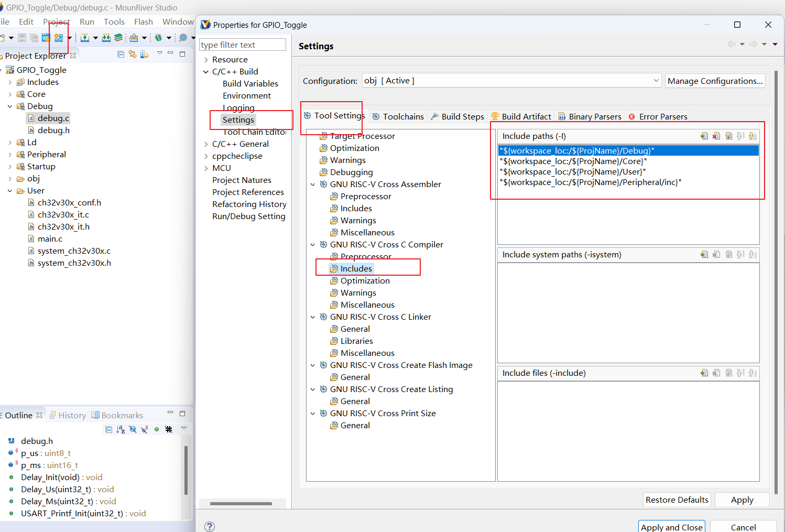Screen dimensions: 785x532
Task: Switch to the Build Steps tab
Action: coord(457,116)
